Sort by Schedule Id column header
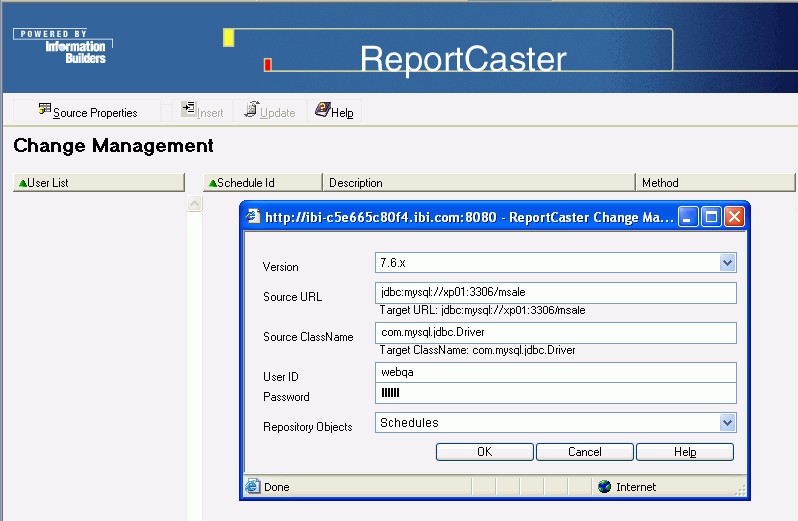 (x=263, y=183)
